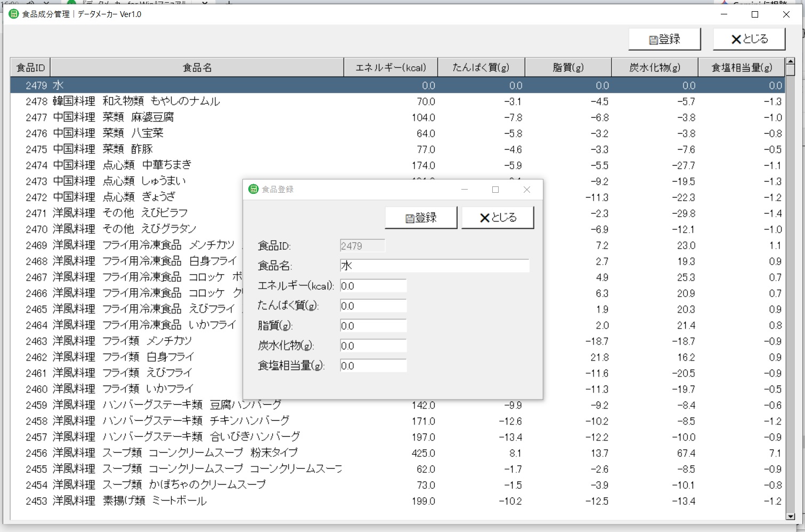The height and width of the screenshot is (532, 805).
Task: Select row 2479 水
Action: click(397, 85)
